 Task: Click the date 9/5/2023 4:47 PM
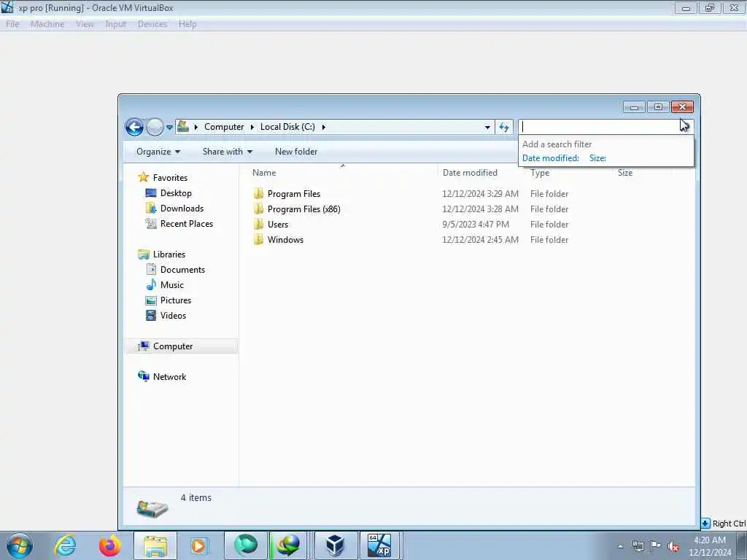(x=476, y=225)
